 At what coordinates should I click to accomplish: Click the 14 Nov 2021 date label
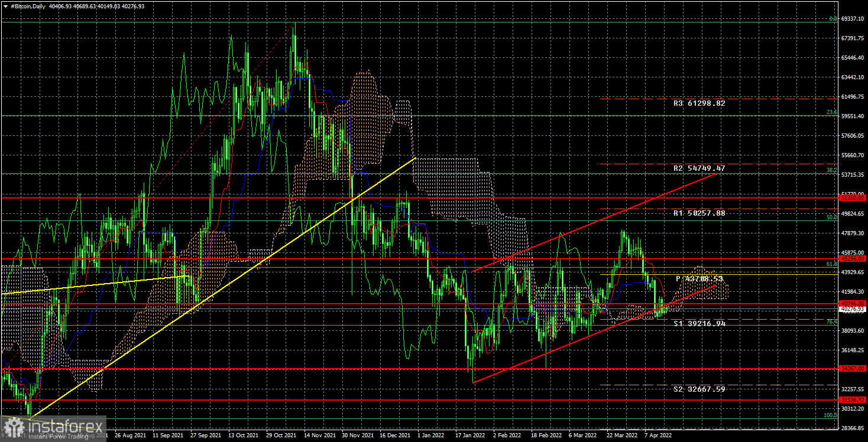(319, 435)
